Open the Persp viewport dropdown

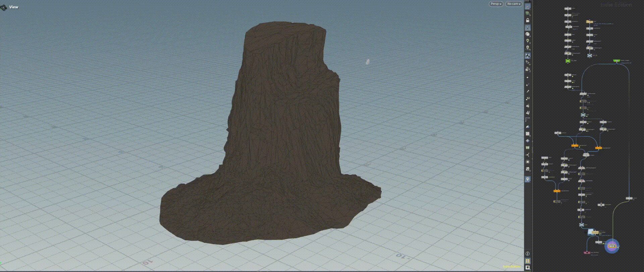(496, 4)
